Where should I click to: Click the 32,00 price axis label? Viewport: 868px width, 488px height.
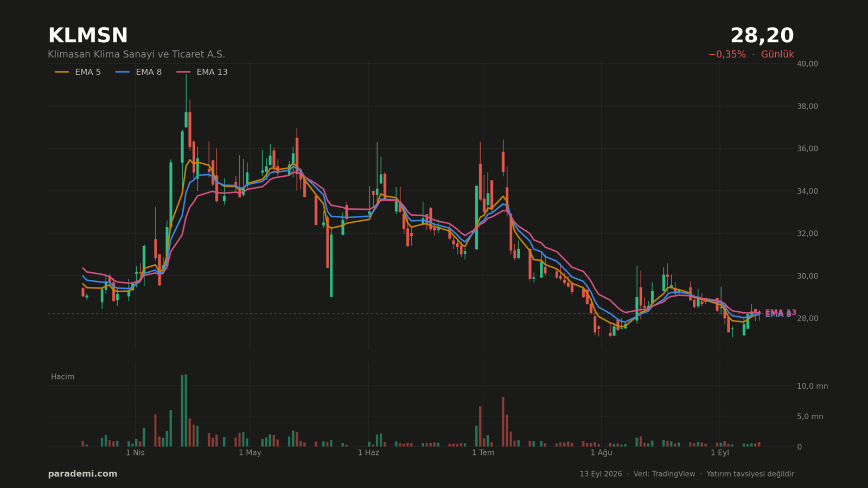pyautogui.click(x=807, y=234)
